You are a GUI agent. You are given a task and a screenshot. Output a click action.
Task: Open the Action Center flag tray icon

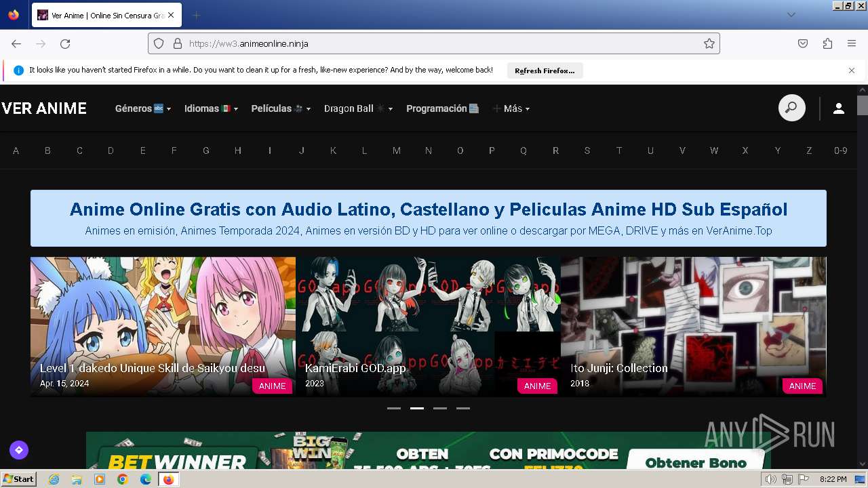(804, 479)
